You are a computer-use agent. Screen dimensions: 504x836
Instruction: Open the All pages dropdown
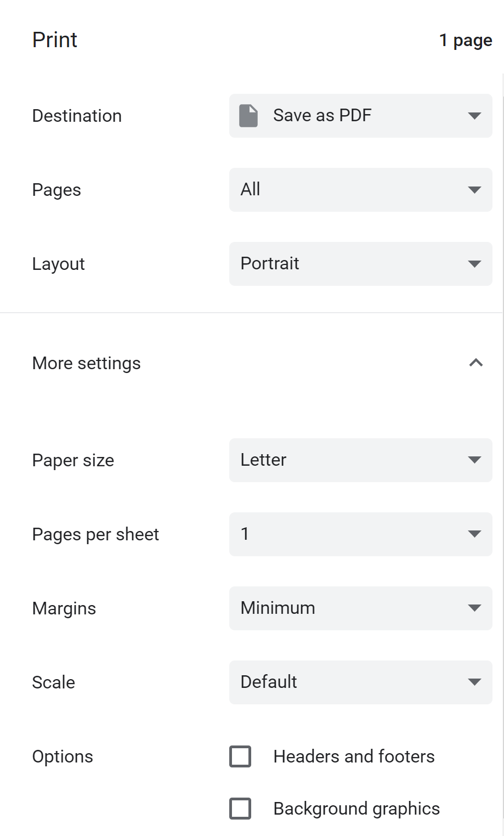click(x=360, y=190)
